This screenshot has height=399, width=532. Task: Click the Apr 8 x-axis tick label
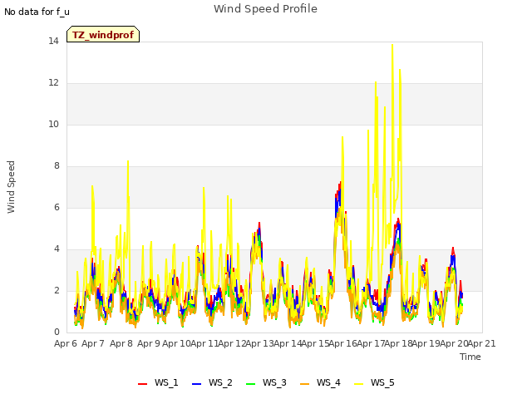click(x=121, y=343)
